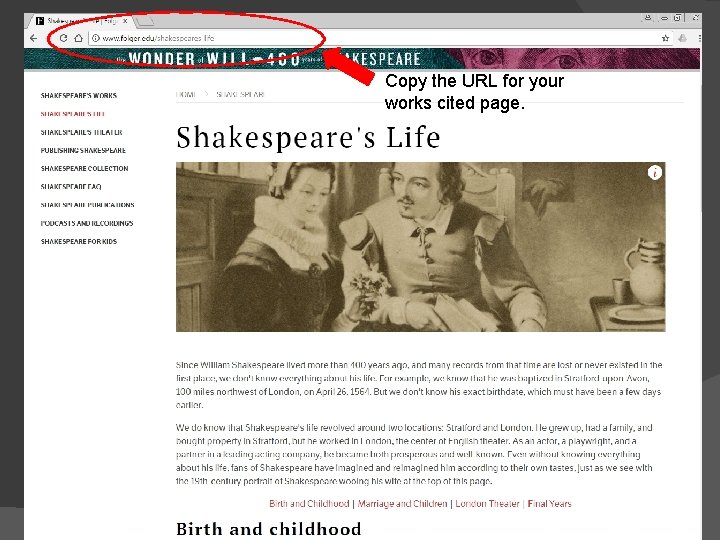The height and width of the screenshot is (540, 720).
Task: Reload the page with refresh icon
Action: click(x=63, y=38)
